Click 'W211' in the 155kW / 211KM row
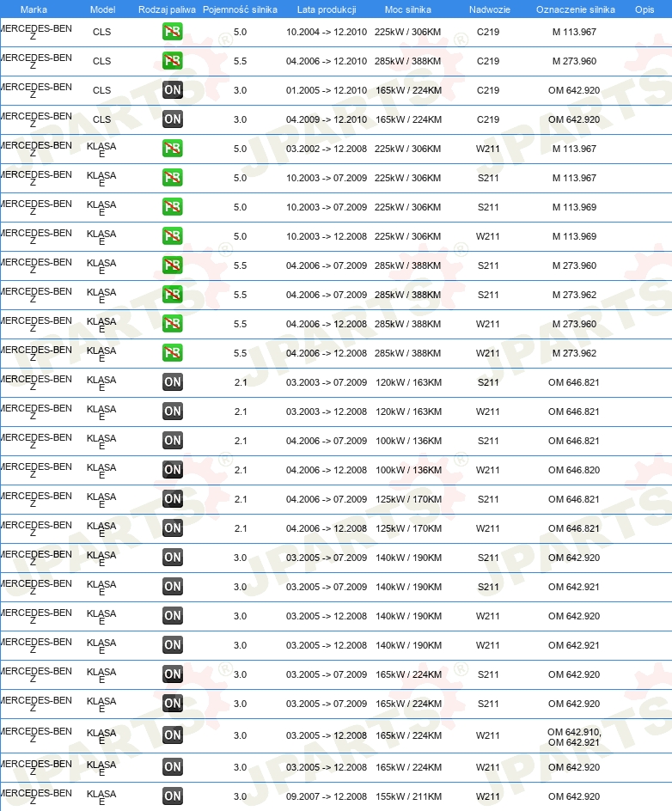The height and width of the screenshot is (811, 672). click(488, 796)
